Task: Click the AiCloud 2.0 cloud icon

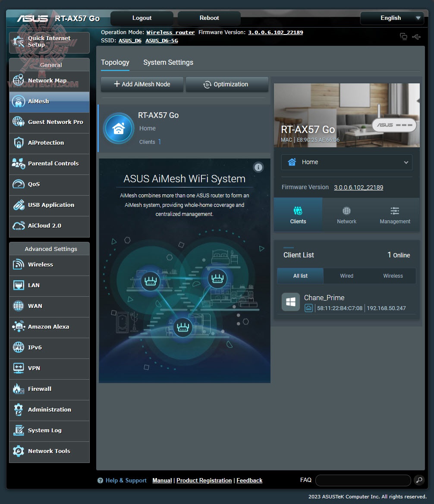Action: [18, 225]
